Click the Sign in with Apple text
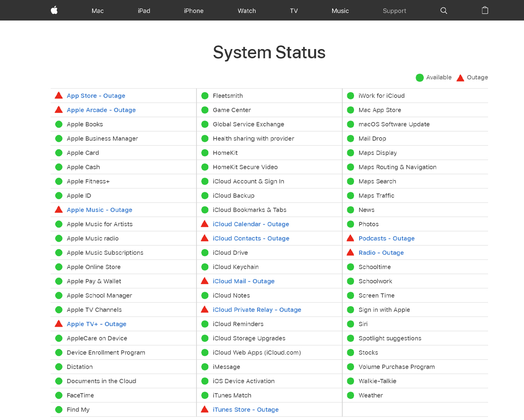524x420 pixels. click(x=384, y=310)
